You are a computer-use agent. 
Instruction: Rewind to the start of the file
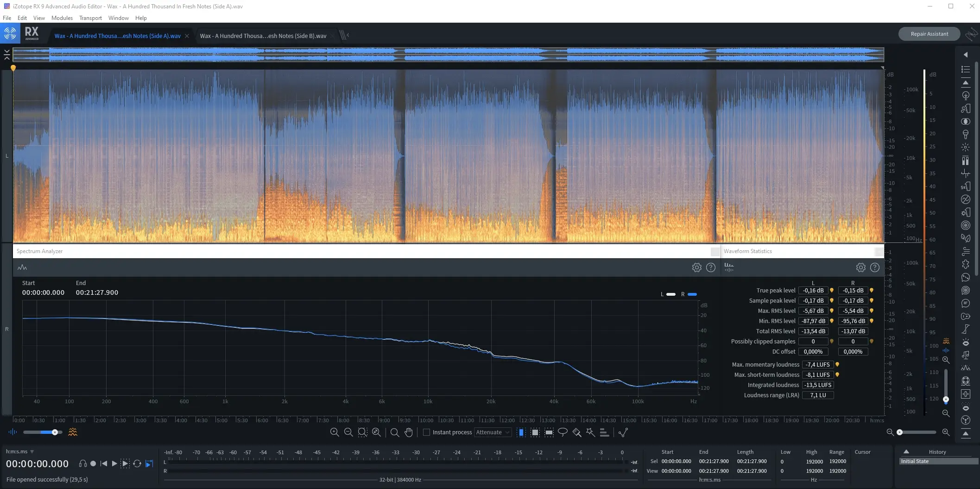click(x=104, y=464)
